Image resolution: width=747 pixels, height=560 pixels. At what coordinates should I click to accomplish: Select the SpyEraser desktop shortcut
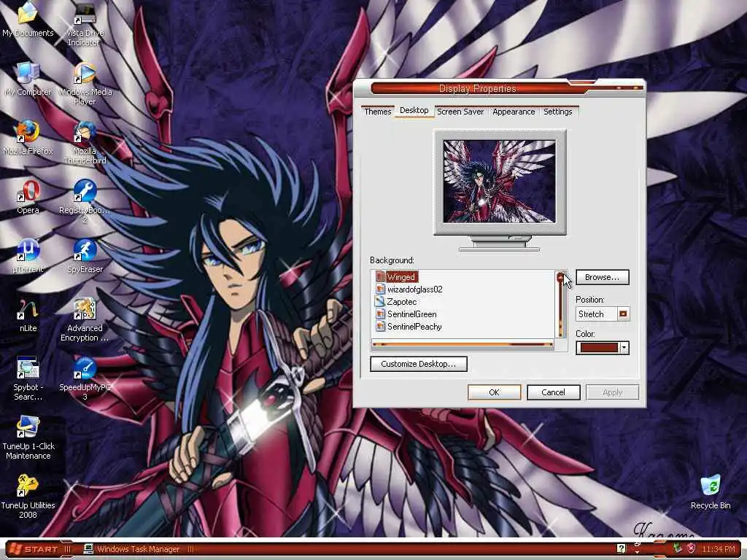pyautogui.click(x=85, y=256)
